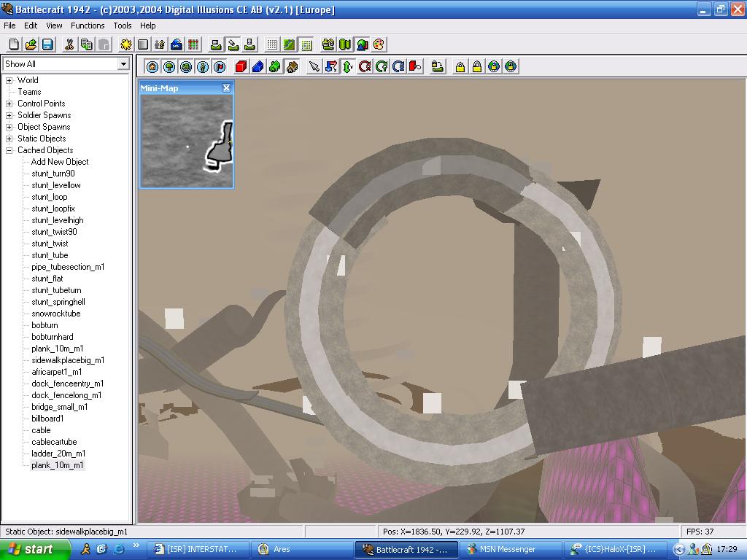Click the yellow sun lighting icon
Screen dimensions: 747x560
[125, 44]
